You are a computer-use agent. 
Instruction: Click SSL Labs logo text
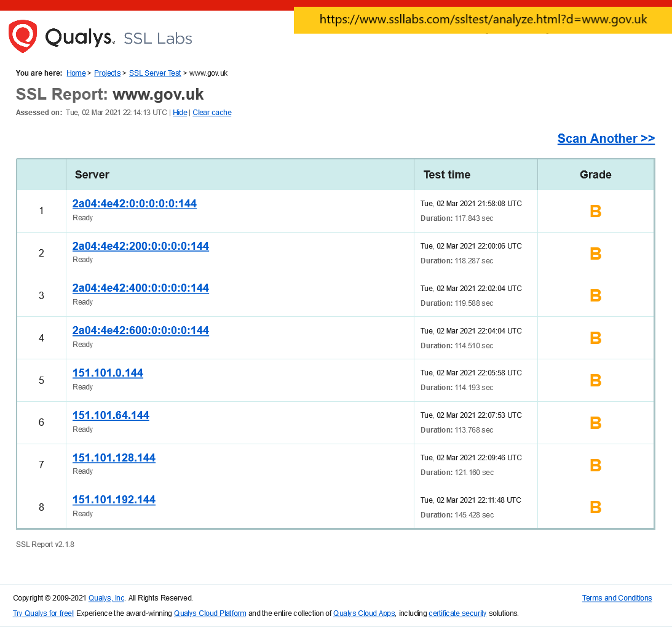click(158, 39)
